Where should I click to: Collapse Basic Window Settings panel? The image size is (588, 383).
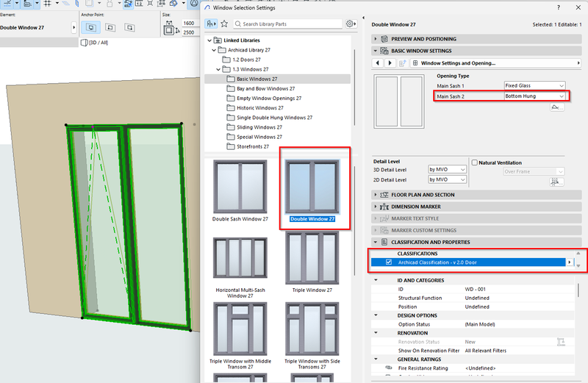coord(376,51)
